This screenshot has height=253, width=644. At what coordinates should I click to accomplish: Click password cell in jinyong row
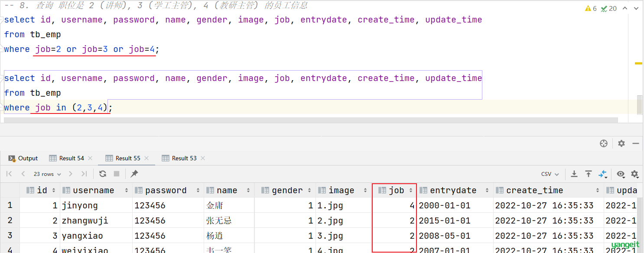(x=168, y=205)
